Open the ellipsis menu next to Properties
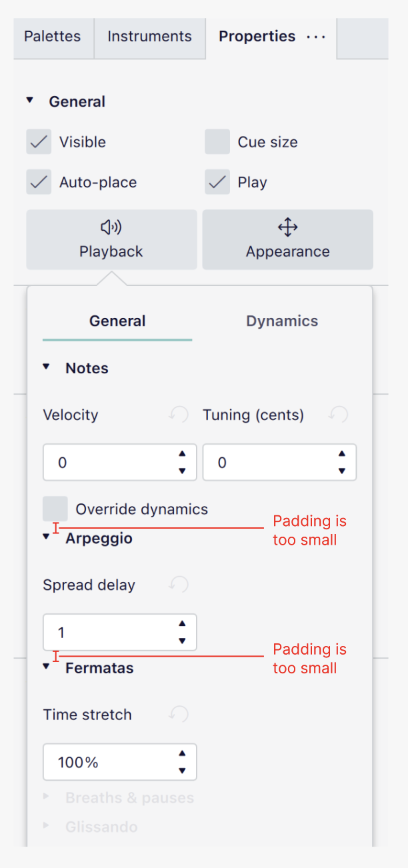Image resolution: width=408 pixels, height=868 pixels. (x=315, y=37)
